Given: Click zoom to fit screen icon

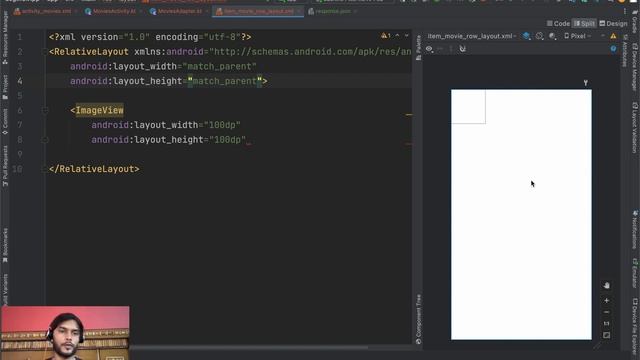Looking at the screenshot, I should tap(607, 335).
